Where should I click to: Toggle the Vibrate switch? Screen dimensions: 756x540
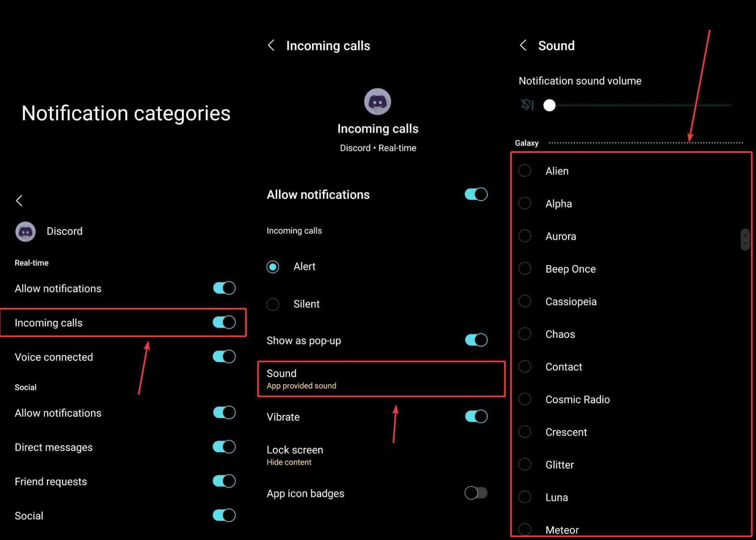point(476,416)
